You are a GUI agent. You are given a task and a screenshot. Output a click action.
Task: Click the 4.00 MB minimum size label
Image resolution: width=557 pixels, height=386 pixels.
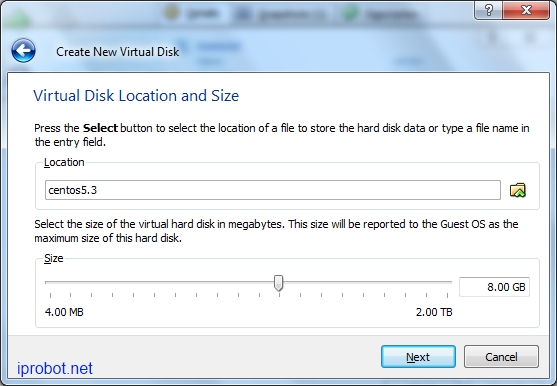pos(64,312)
